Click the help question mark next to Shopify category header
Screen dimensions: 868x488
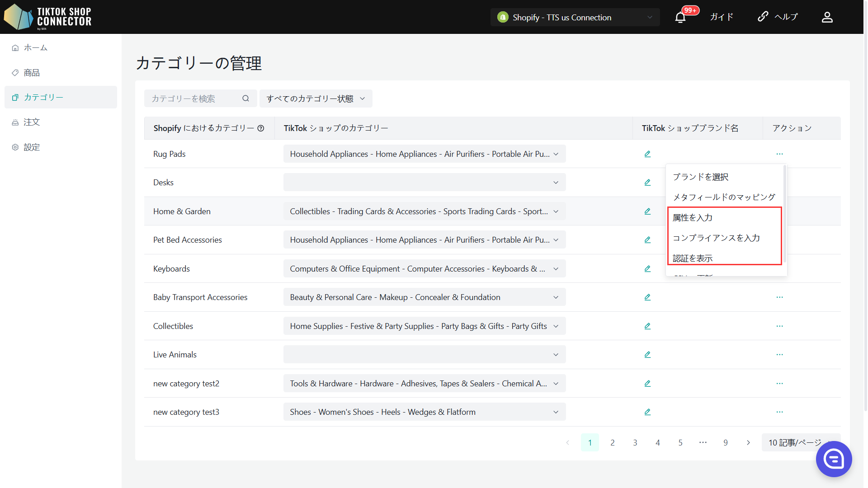[261, 128]
